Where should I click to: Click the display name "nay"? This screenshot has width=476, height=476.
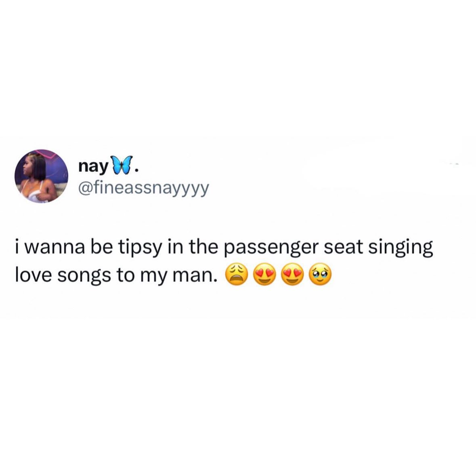point(93,167)
